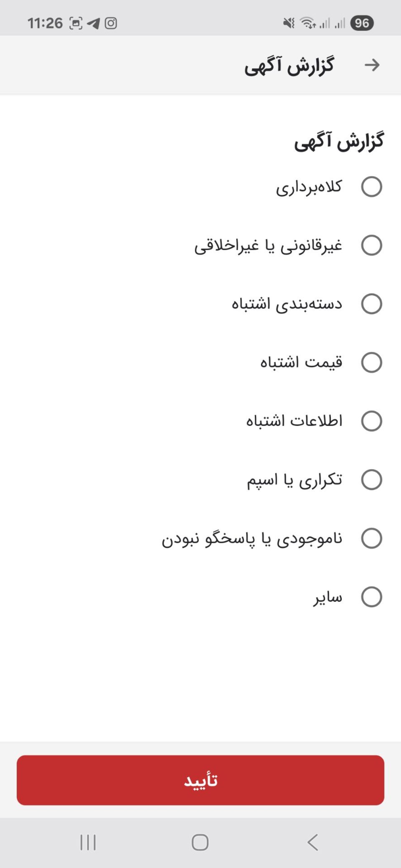This screenshot has height=868, width=401.
Task: Choose the غیرقانونی یا غیراخلاقی radio button
Action: pos(371,245)
